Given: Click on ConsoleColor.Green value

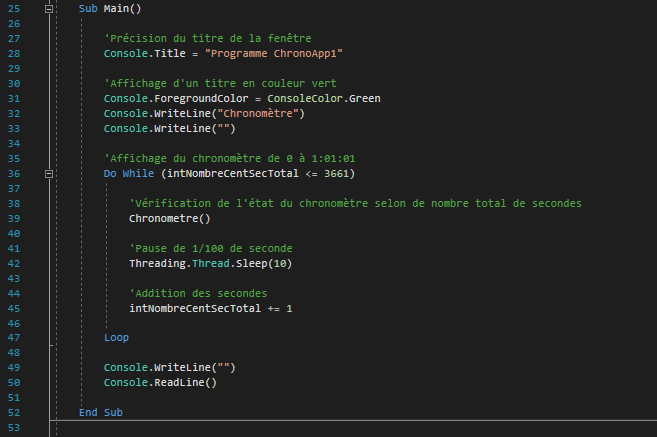Looking at the screenshot, I should click(324, 98).
